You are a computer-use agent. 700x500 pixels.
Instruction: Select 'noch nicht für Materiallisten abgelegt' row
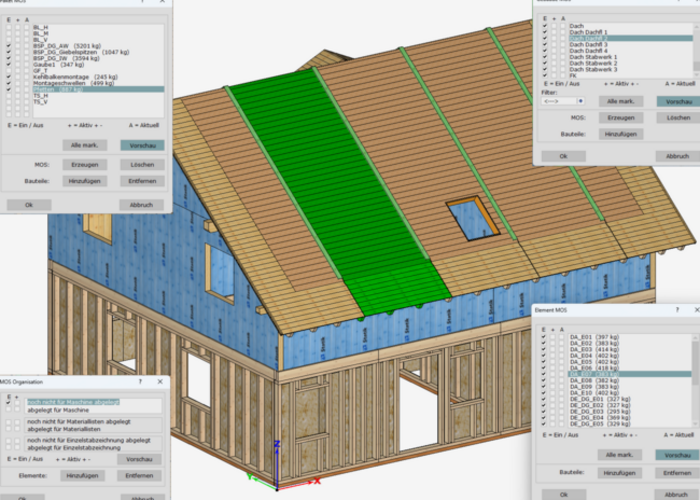tap(94, 421)
